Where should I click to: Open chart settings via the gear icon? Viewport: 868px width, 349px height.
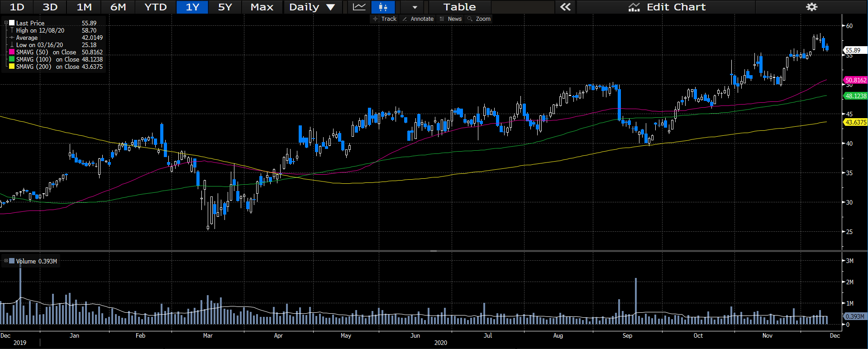click(812, 7)
